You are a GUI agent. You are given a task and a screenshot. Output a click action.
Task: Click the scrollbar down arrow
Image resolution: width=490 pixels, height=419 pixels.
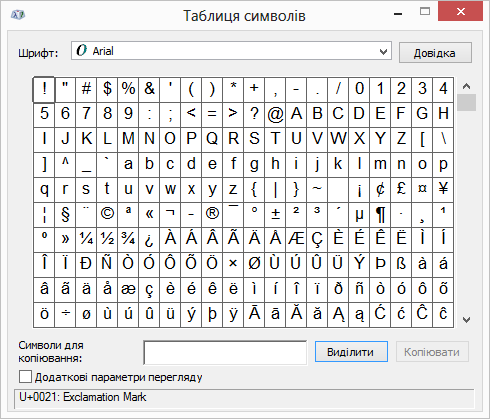tap(466, 320)
